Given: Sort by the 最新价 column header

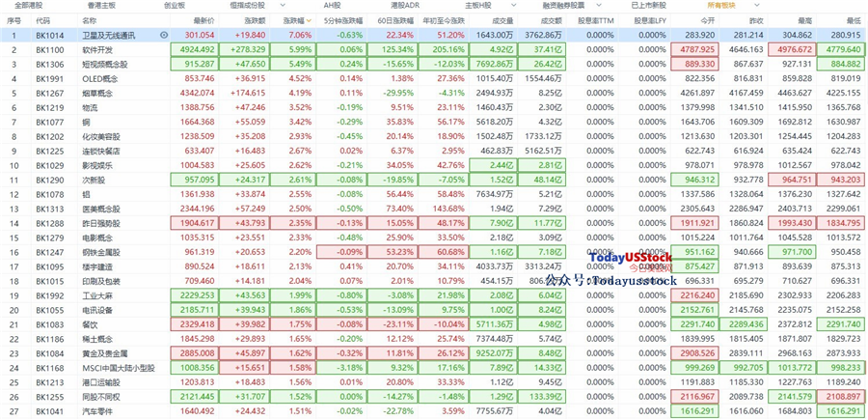Looking at the screenshot, I should (203, 20).
